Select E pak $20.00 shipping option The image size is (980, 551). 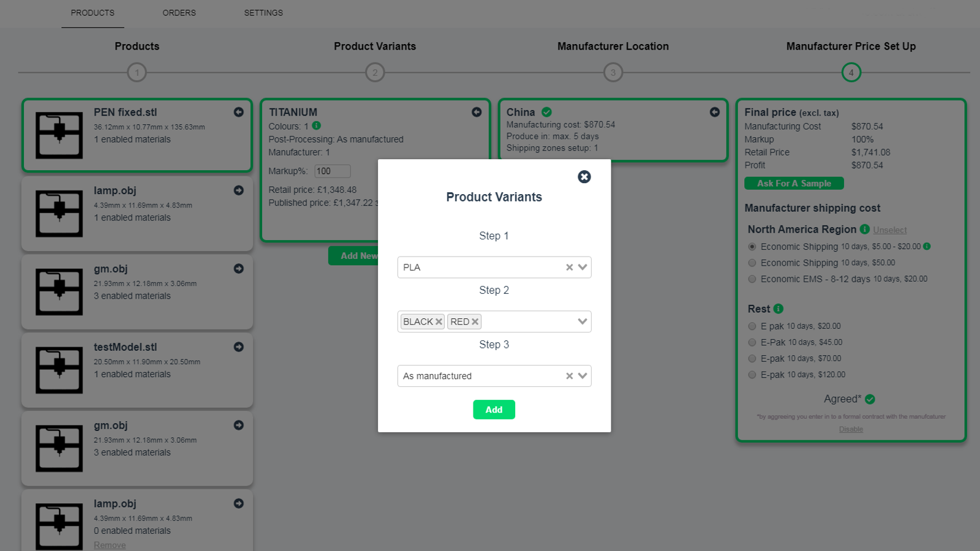pyautogui.click(x=752, y=326)
